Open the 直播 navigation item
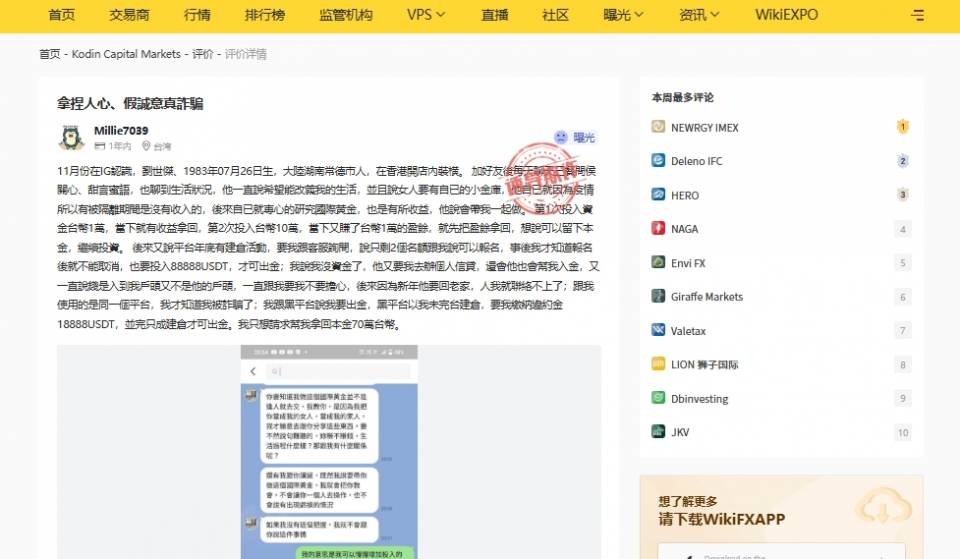This screenshot has height=559, width=960. tap(495, 15)
